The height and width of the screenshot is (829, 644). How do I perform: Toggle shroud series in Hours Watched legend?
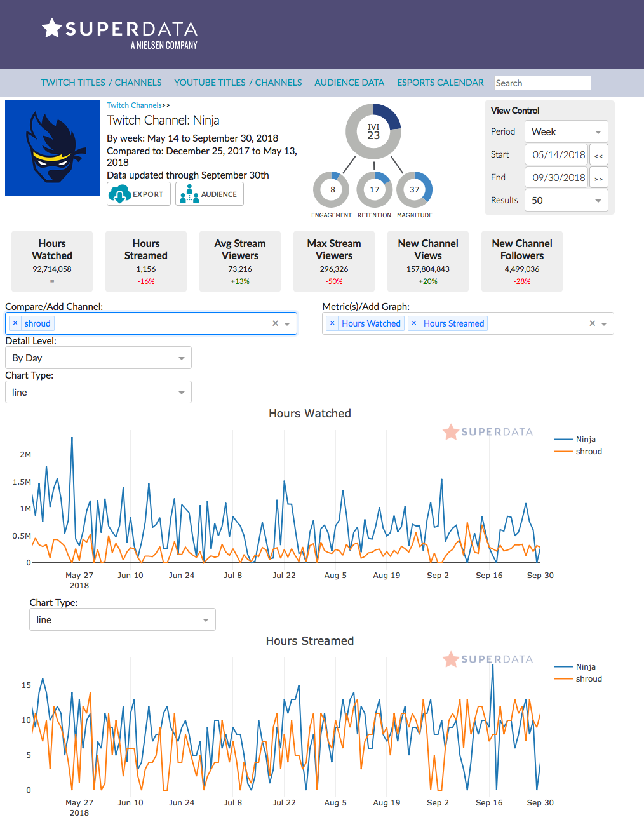[x=588, y=452]
